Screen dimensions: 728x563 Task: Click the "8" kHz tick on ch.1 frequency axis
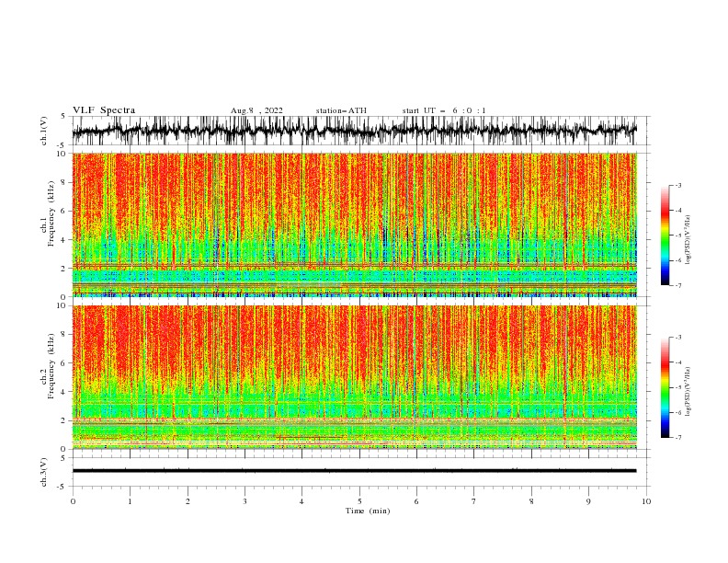point(65,182)
